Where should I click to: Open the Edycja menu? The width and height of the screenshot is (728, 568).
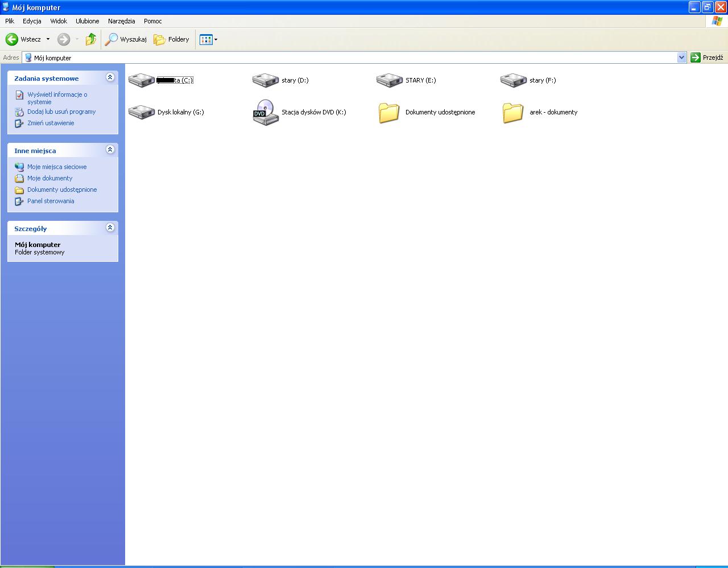pos(32,21)
